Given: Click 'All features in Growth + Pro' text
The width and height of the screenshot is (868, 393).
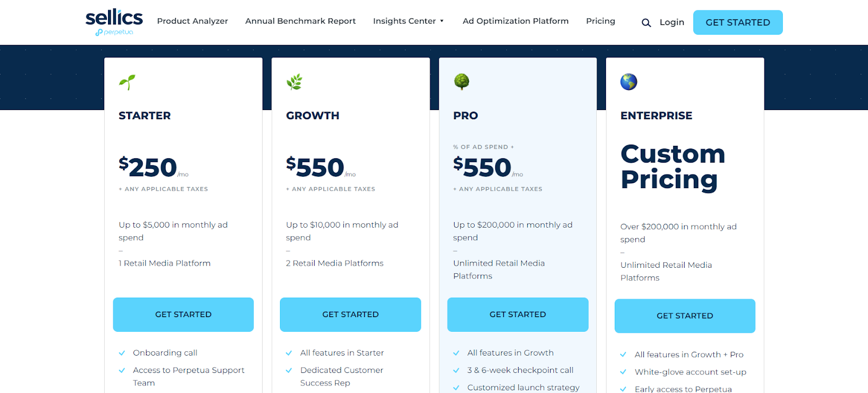Looking at the screenshot, I should pos(689,355).
